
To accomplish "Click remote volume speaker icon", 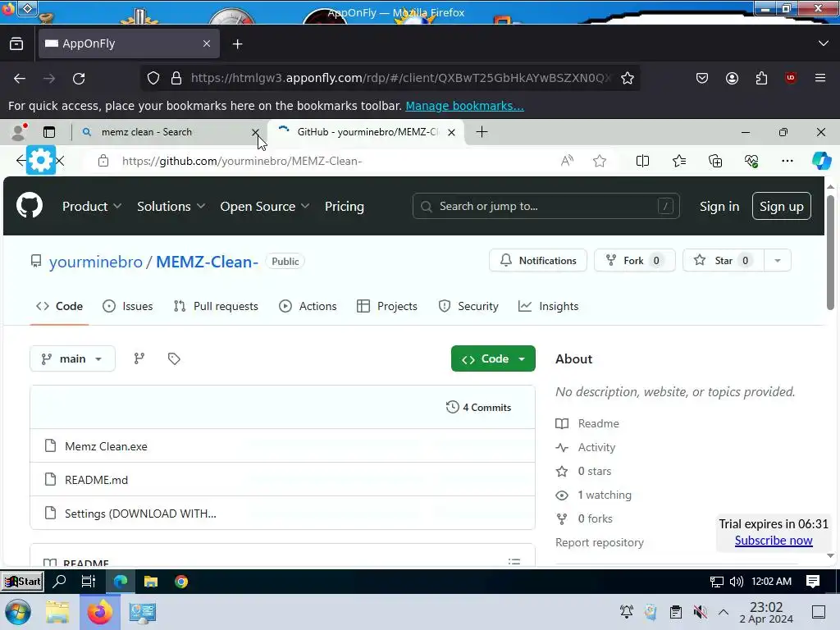I will (x=737, y=582).
